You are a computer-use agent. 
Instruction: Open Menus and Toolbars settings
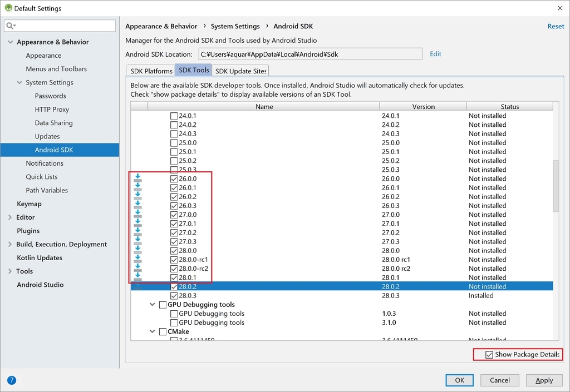click(56, 69)
